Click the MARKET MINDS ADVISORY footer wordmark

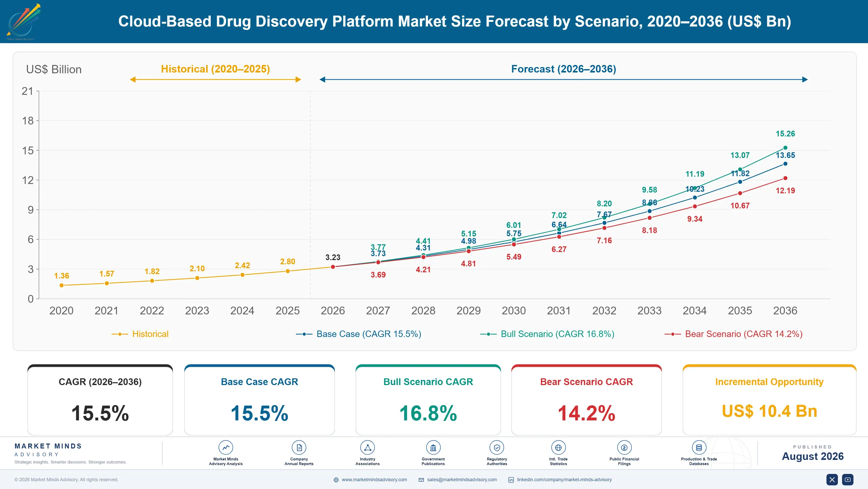48,450
